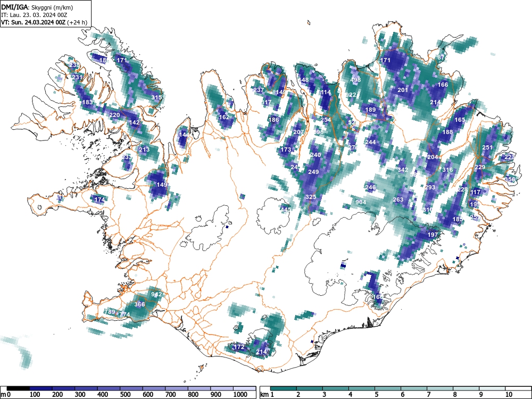Click the '207' visibility value

[298, 132]
